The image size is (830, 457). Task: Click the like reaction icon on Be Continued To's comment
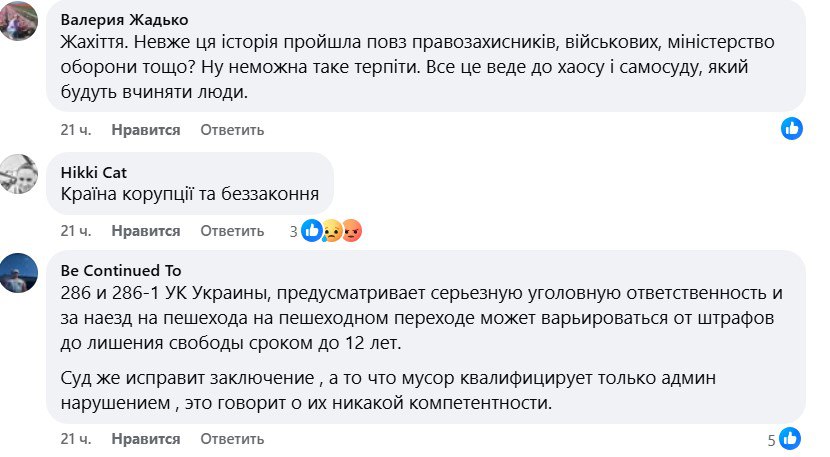pos(790,438)
